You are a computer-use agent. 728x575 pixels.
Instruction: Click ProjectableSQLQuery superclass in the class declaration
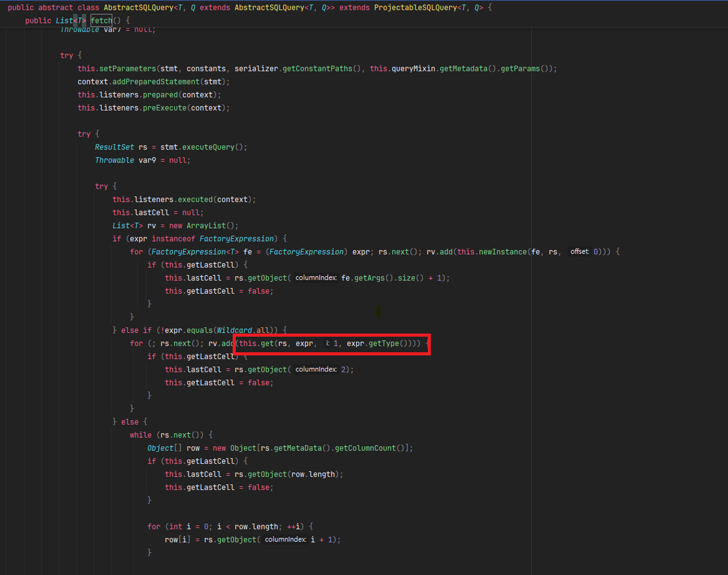pyautogui.click(x=415, y=7)
